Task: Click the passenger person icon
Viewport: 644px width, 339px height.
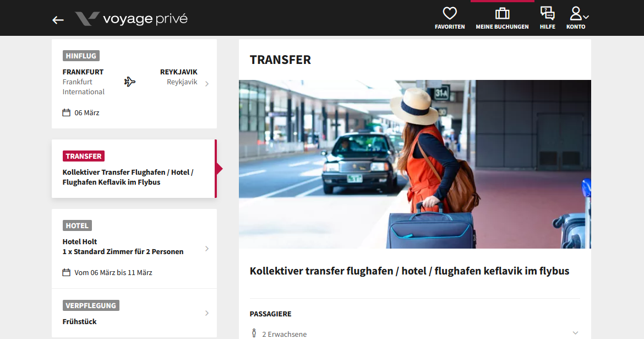Action: tap(254, 333)
